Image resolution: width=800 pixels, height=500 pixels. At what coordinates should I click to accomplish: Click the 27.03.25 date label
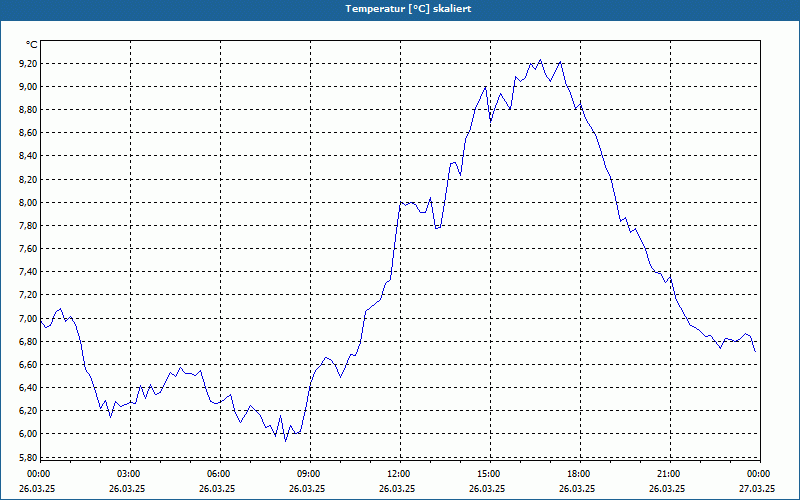(758, 488)
